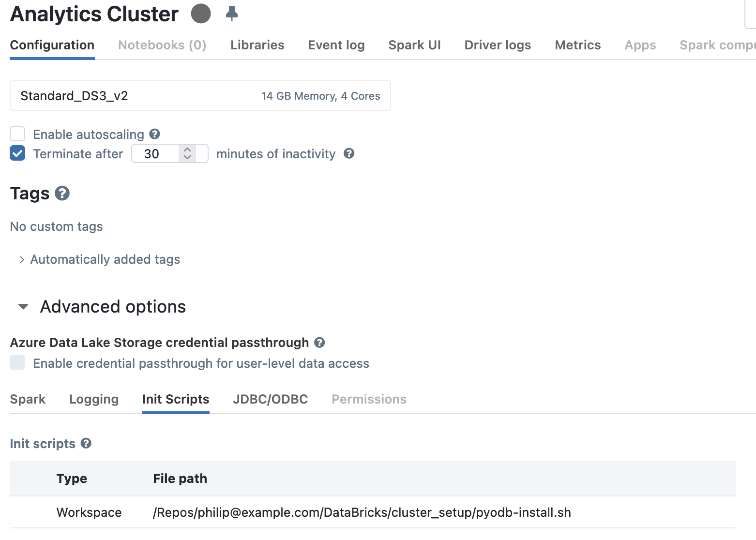This screenshot has width=756, height=540.
Task: Select the JDBC/ODBC advanced tab
Action: tap(270, 399)
